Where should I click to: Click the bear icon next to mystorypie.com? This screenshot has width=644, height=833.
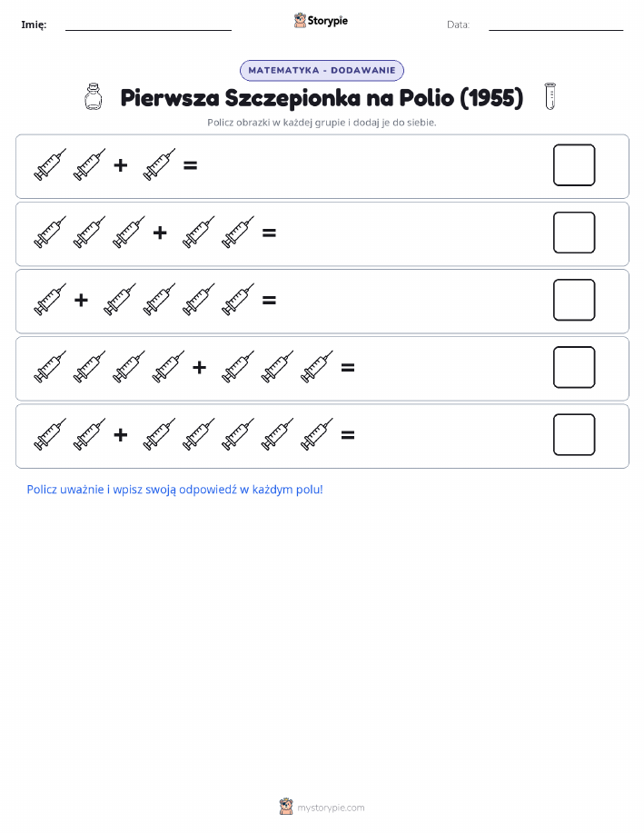tap(286, 807)
